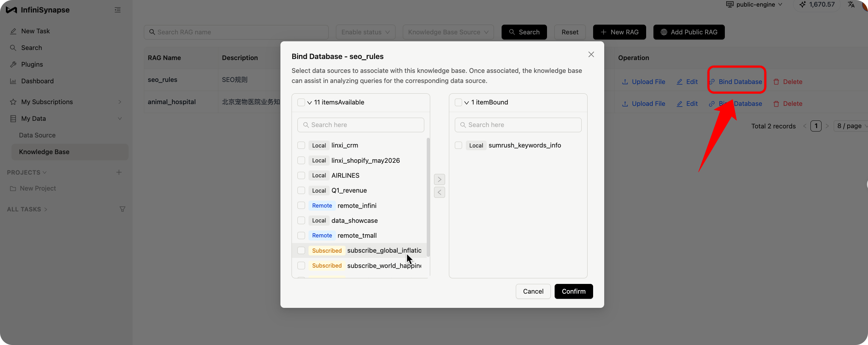Change the 8 / page size
Screen dimensions: 868x345
coord(851,126)
